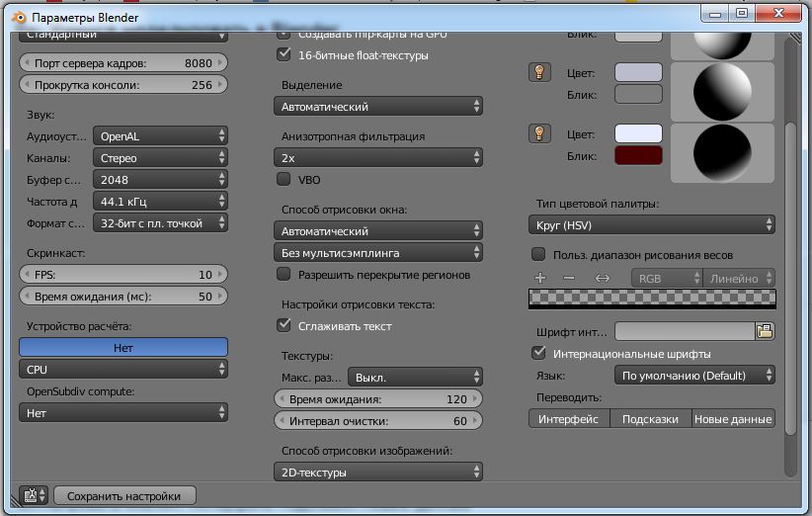Expand the Круг (HSV) color picker dropdown
The width and height of the screenshot is (812, 516).
[x=652, y=225]
